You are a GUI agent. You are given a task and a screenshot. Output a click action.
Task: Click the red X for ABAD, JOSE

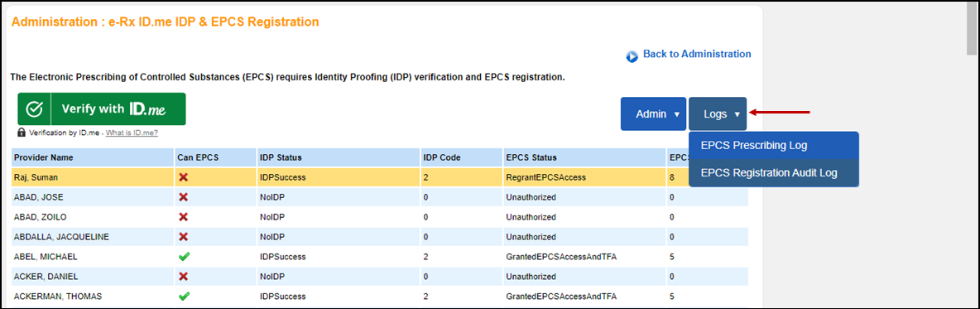tap(184, 197)
